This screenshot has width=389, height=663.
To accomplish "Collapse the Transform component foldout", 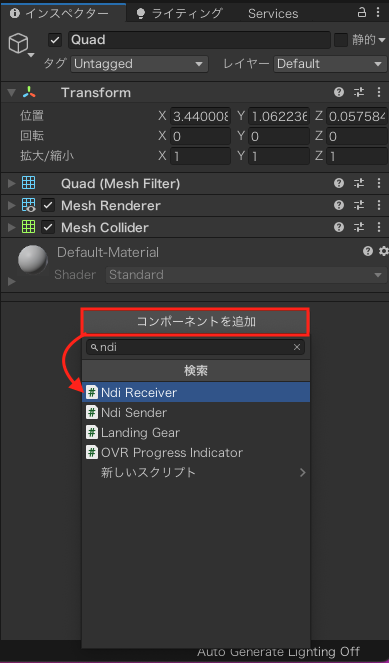I will pyautogui.click(x=11, y=93).
